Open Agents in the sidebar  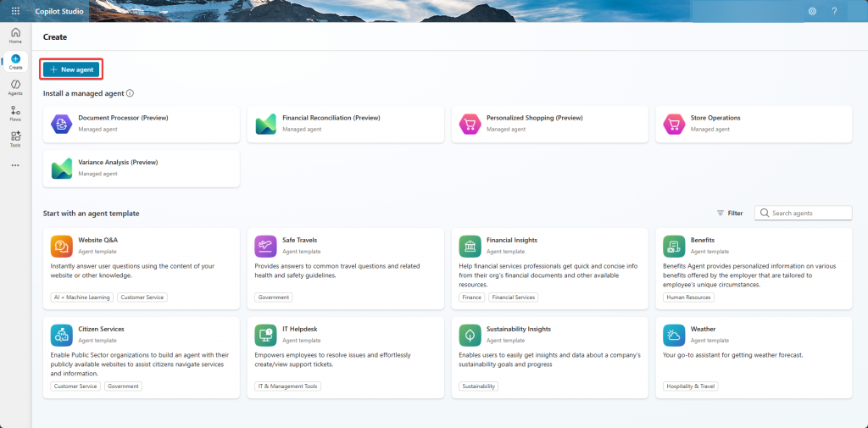click(15, 87)
